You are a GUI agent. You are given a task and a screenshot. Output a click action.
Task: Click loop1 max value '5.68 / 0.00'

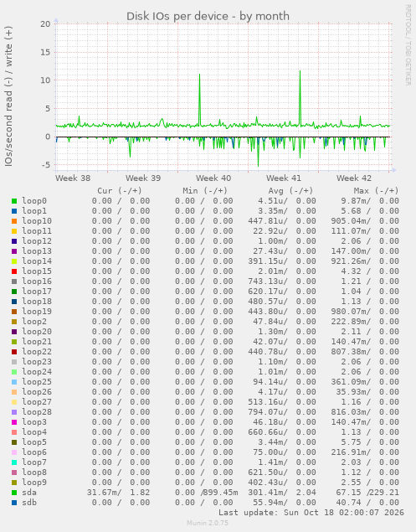click(x=370, y=211)
